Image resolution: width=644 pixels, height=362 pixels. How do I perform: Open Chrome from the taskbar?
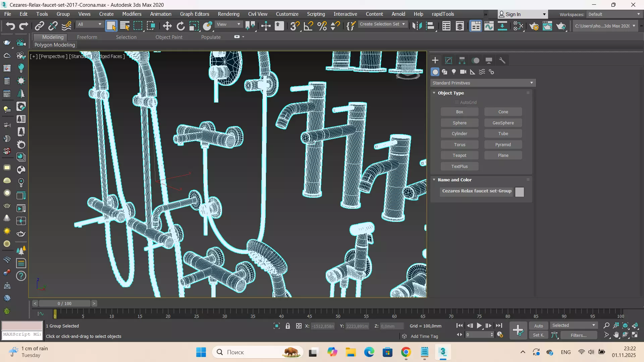[x=406, y=352]
